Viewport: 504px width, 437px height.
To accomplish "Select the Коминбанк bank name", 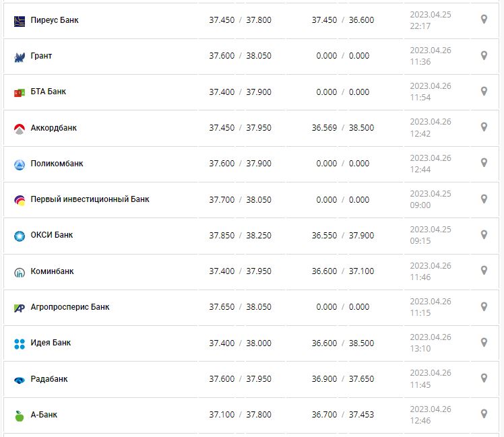I will click(x=53, y=271).
